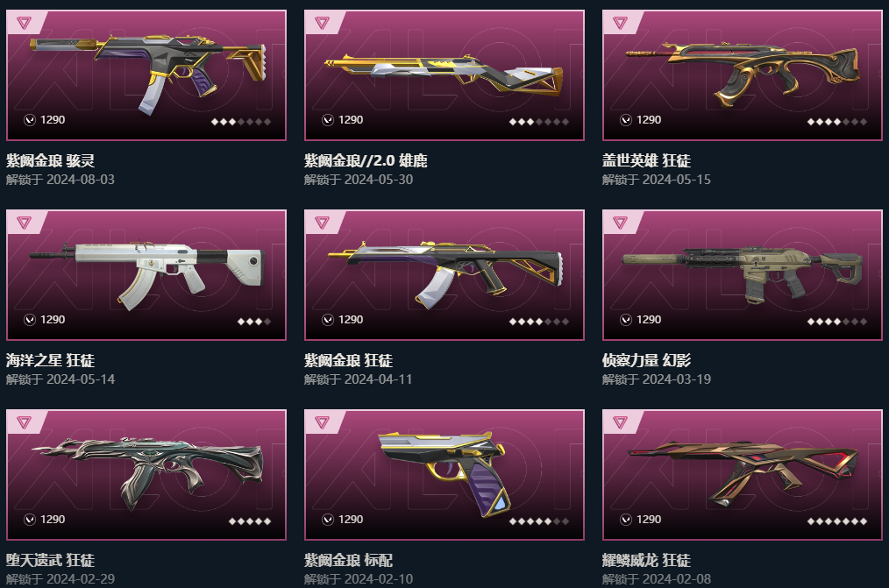This screenshot has width=889, height=588.
Task: Click the 耀鳞威龙 狂徒 title text
Action: coord(646,560)
